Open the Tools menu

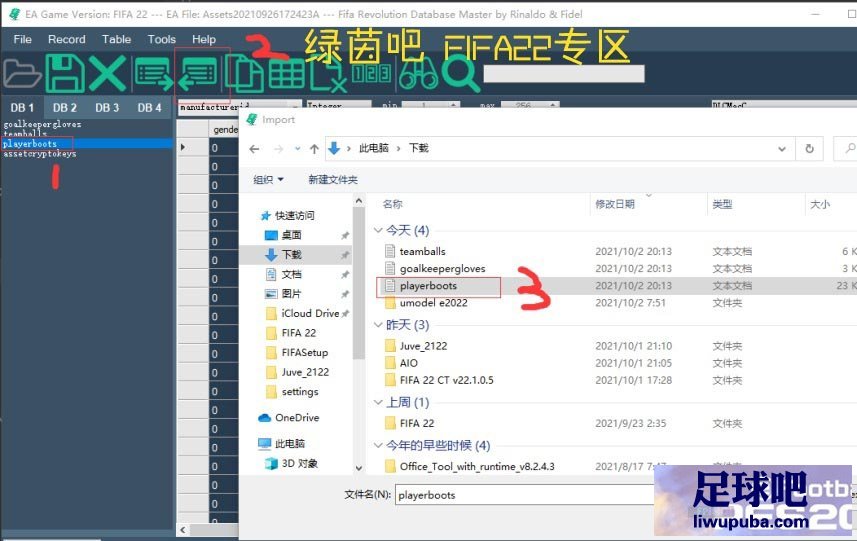[161, 39]
